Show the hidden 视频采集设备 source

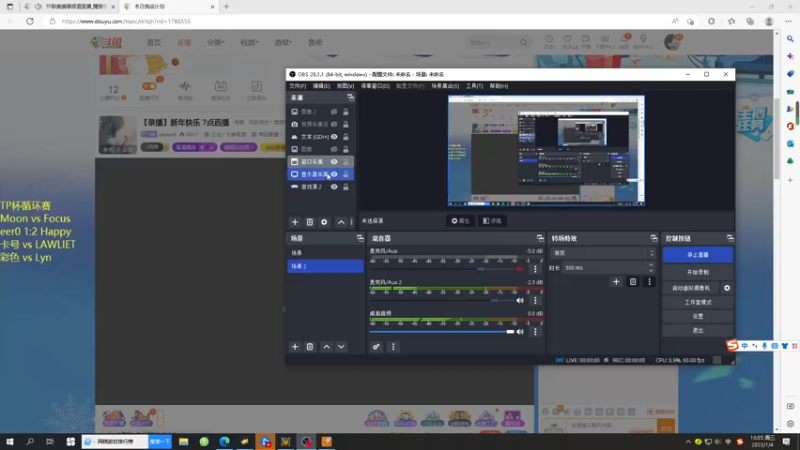pyautogui.click(x=334, y=124)
